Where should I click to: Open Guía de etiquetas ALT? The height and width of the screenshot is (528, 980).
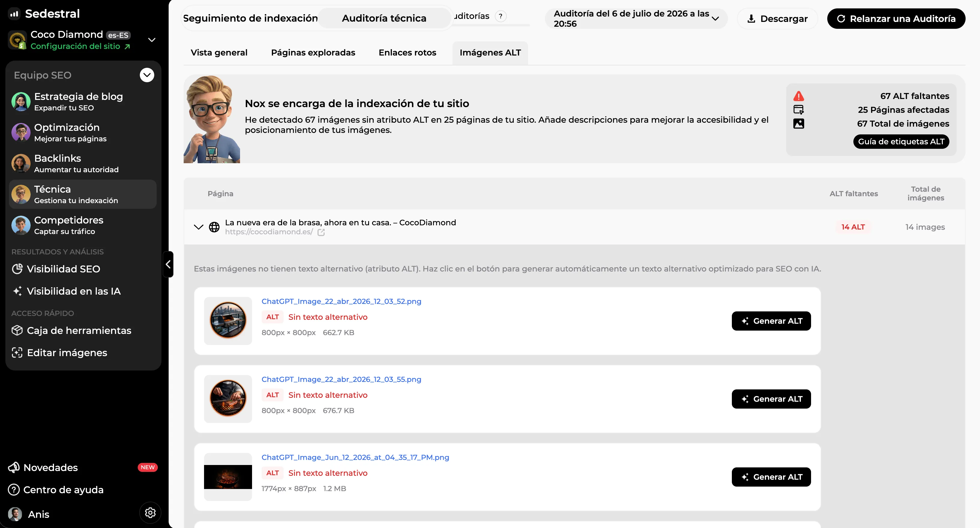901,142
